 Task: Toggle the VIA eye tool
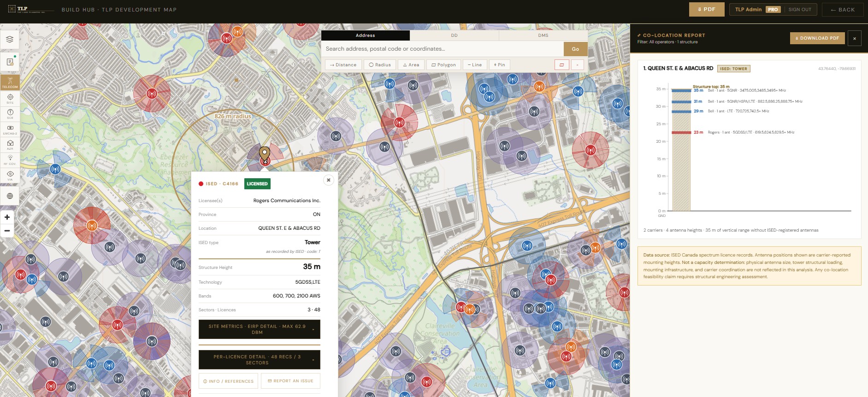point(10,175)
